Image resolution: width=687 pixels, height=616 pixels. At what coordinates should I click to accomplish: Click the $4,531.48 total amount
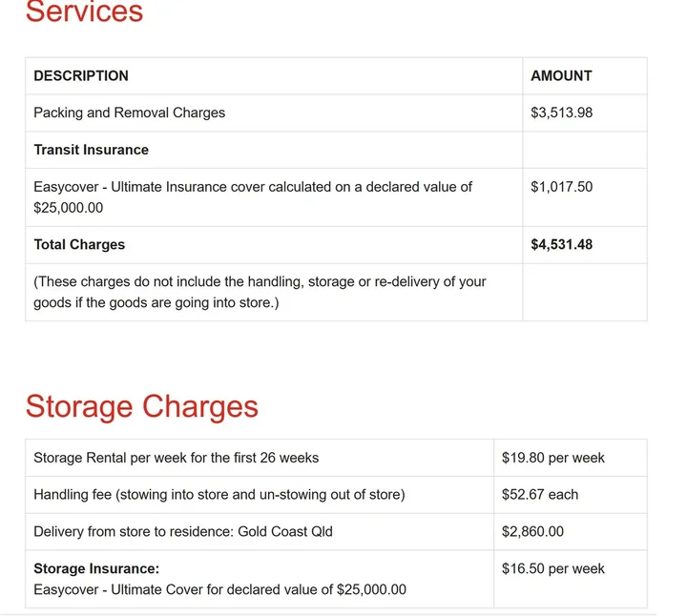(561, 245)
